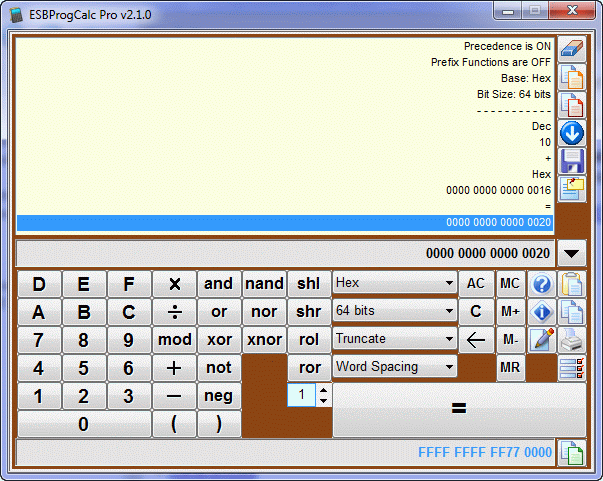The width and height of the screenshot is (603, 481).
Task: Click the or operator key
Action: pyautogui.click(x=219, y=312)
